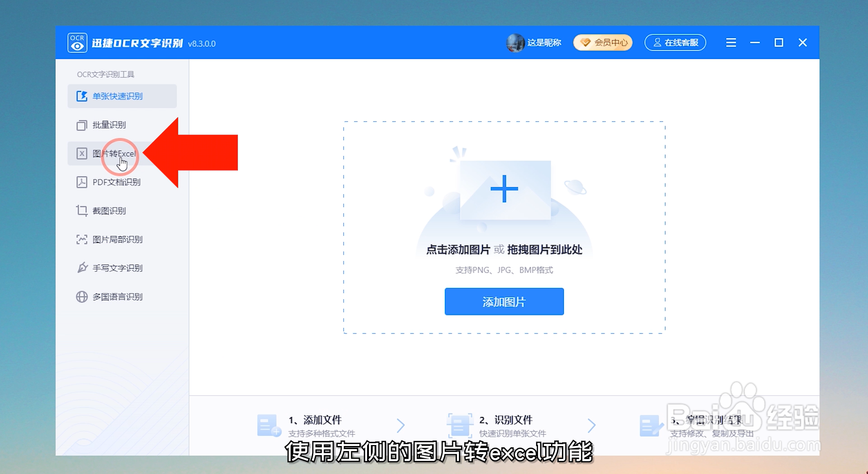
Task: Select 批量识别 in sidebar
Action: (x=122, y=125)
